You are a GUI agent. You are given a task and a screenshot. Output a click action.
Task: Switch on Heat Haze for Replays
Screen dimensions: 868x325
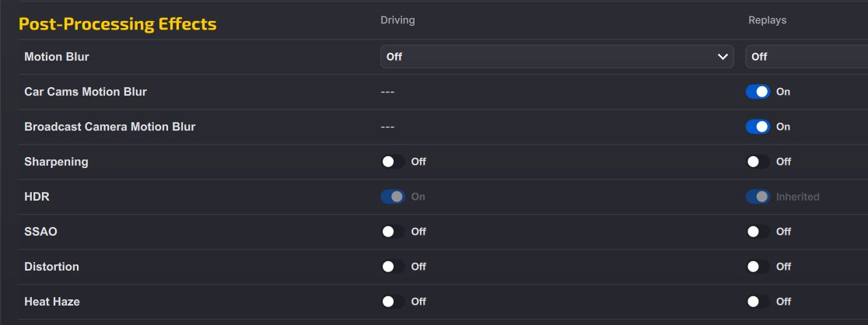(x=758, y=302)
